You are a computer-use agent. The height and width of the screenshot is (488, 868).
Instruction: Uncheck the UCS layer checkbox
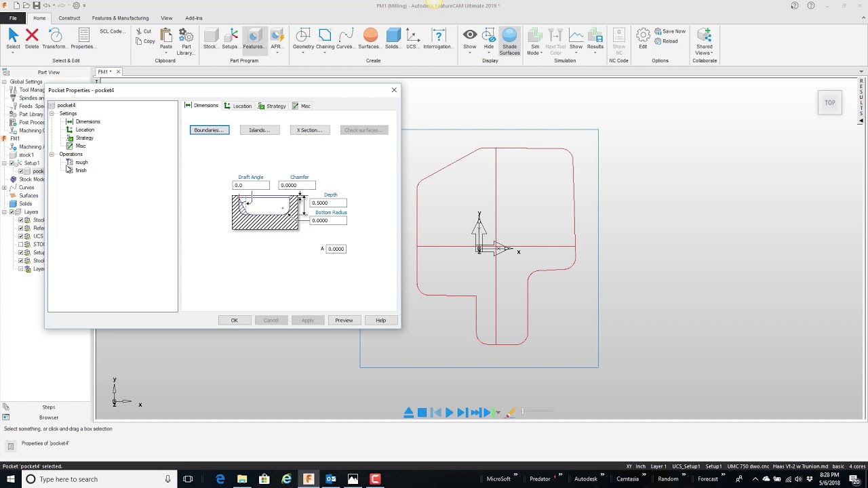click(x=20, y=237)
